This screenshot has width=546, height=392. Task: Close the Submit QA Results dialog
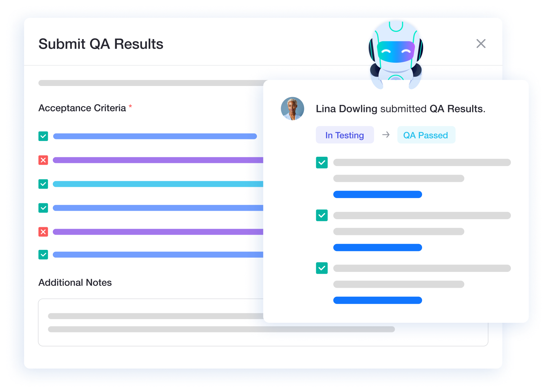(x=481, y=44)
